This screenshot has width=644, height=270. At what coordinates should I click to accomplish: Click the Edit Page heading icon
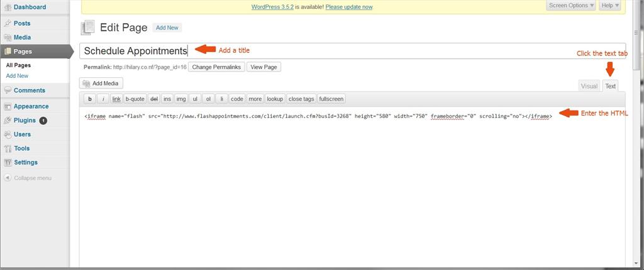87,28
